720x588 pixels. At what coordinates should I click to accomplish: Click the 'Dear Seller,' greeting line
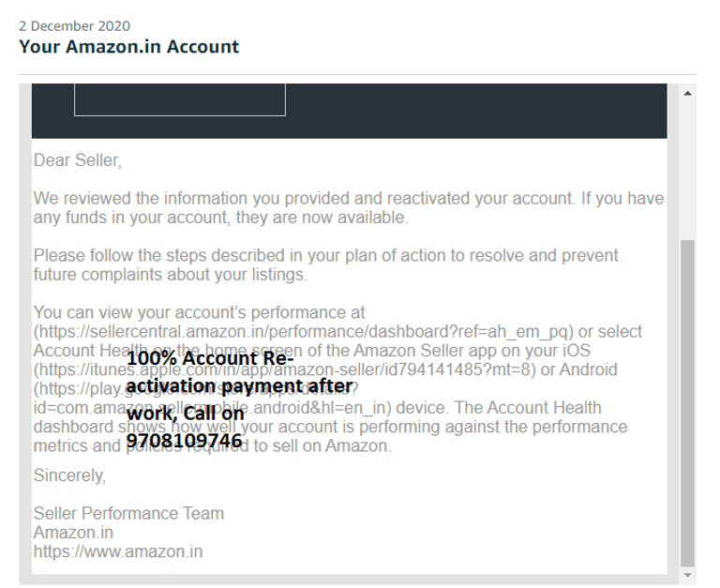(x=78, y=160)
